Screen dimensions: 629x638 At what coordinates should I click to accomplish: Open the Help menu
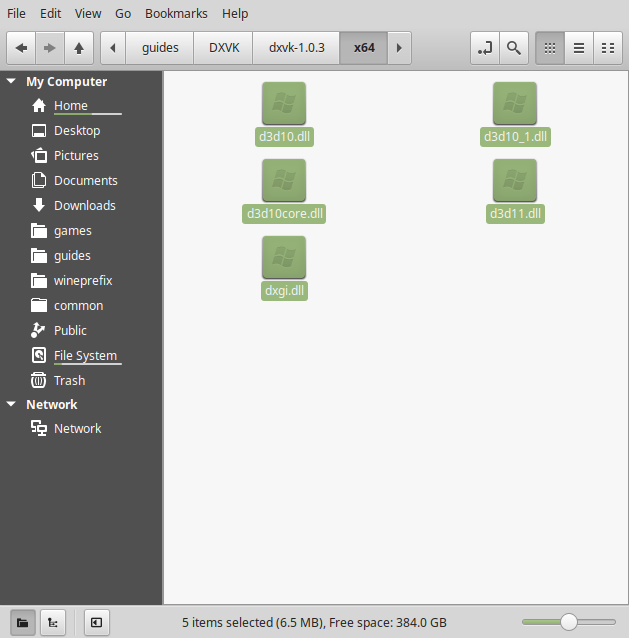235,13
